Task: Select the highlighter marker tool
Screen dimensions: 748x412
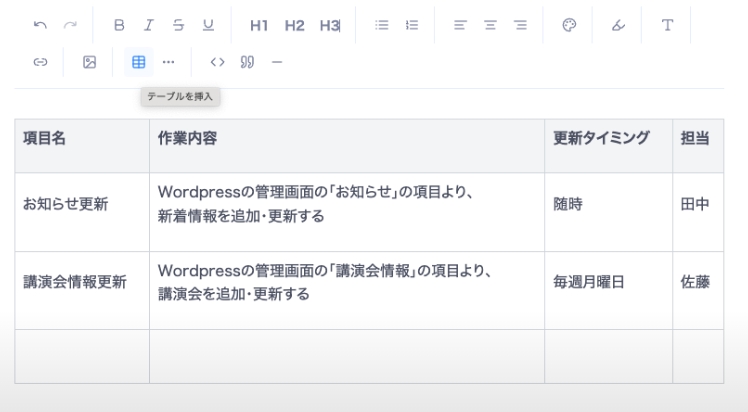Action: click(x=618, y=25)
